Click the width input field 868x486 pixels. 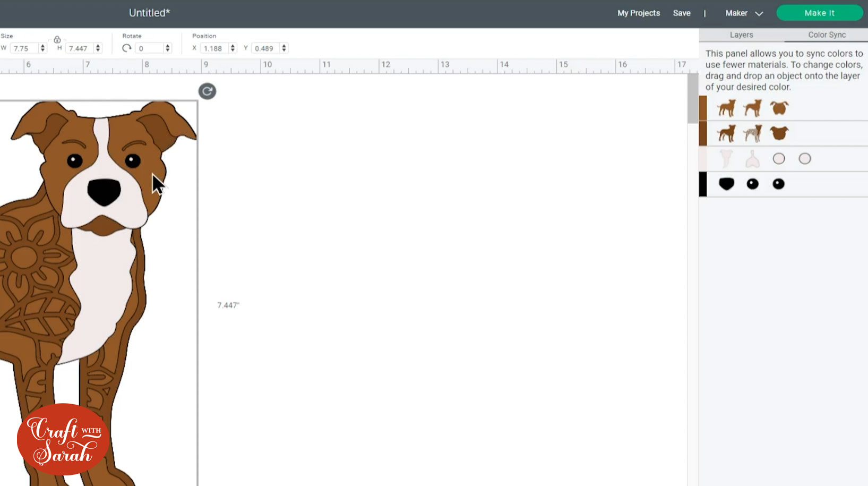[25, 48]
